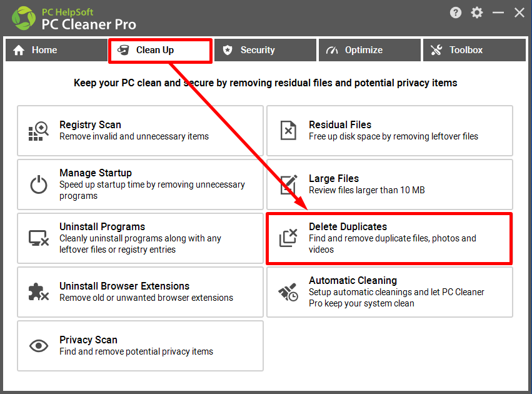Image resolution: width=532 pixels, height=394 pixels.
Task: Click the Manage Startup power icon
Action: point(39,184)
